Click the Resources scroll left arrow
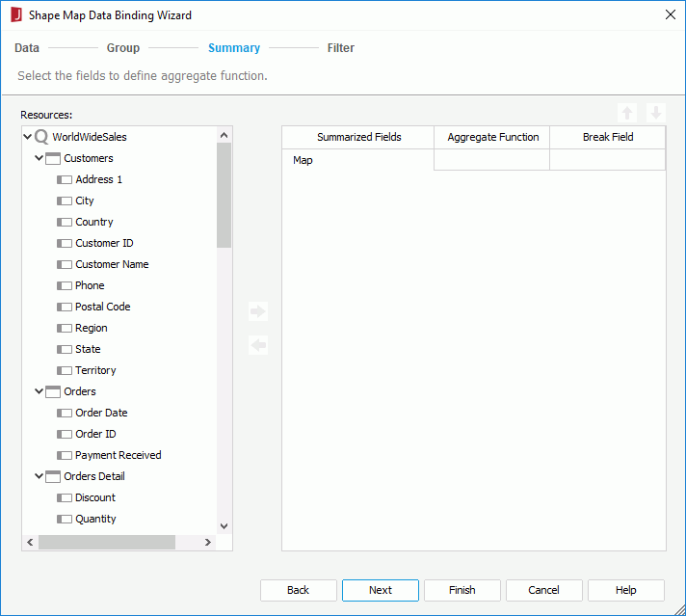Image resolution: width=686 pixels, height=616 pixels. [x=30, y=542]
